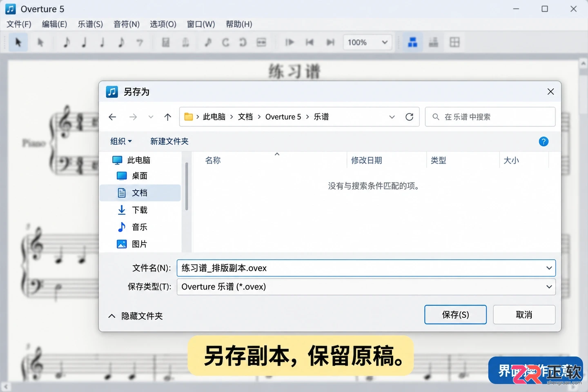Open the 保存类型 combo box
This screenshot has height=392, width=588.
point(366,287)
